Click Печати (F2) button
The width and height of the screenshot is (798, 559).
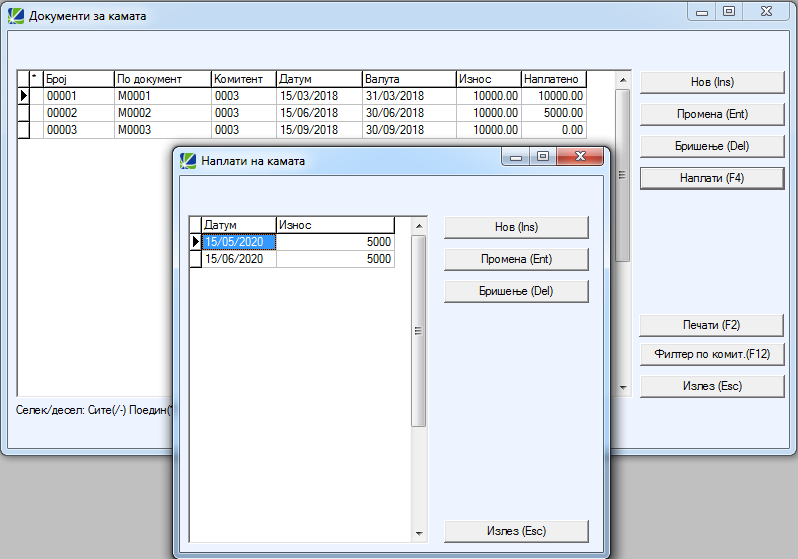click(711, 325)
